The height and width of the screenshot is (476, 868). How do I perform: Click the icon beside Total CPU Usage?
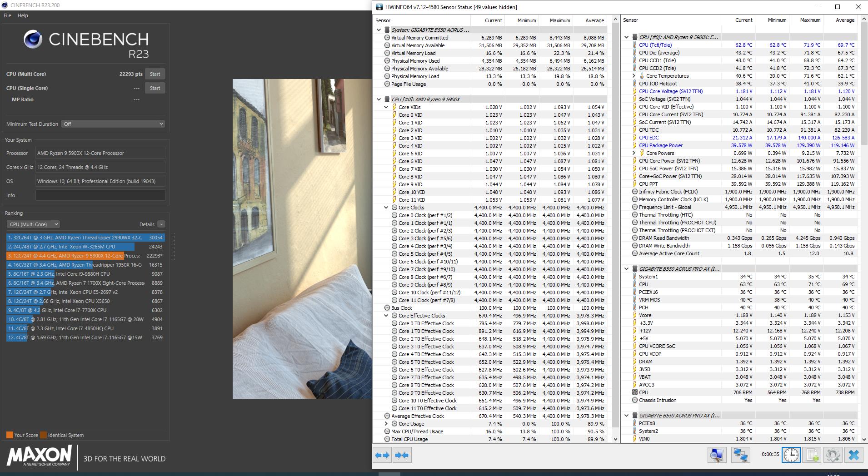[x=387, y=439]
